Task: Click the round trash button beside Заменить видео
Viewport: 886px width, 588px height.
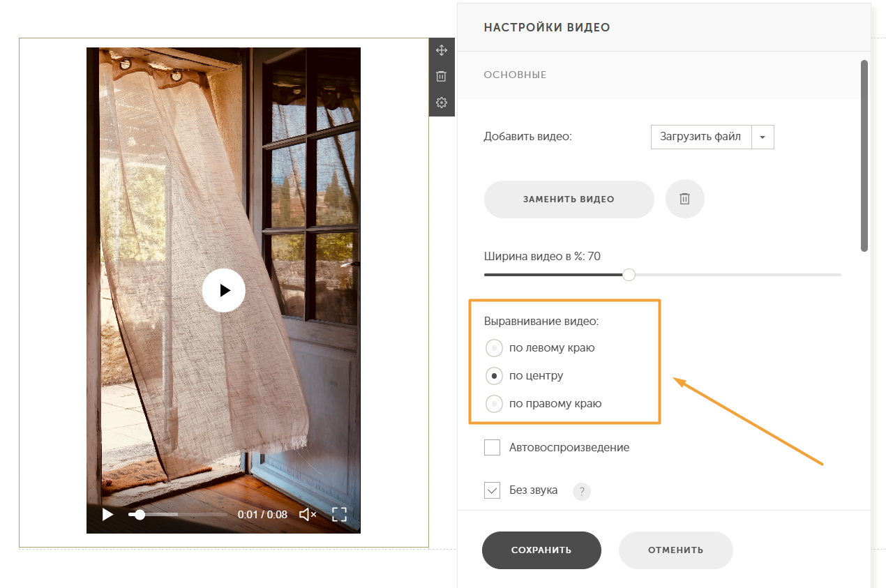Action: tap(685, 199)
